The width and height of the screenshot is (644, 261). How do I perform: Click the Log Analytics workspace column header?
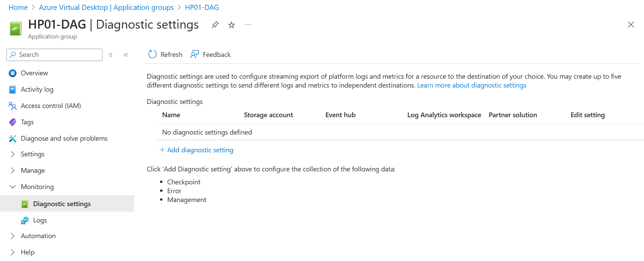pyautogui.click(x=444, y=115)
